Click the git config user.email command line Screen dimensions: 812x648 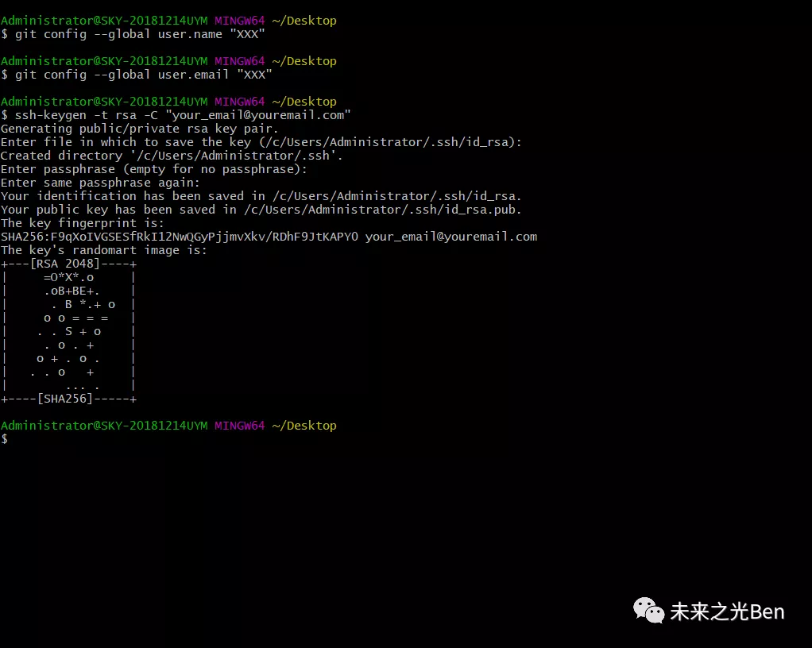136,75
